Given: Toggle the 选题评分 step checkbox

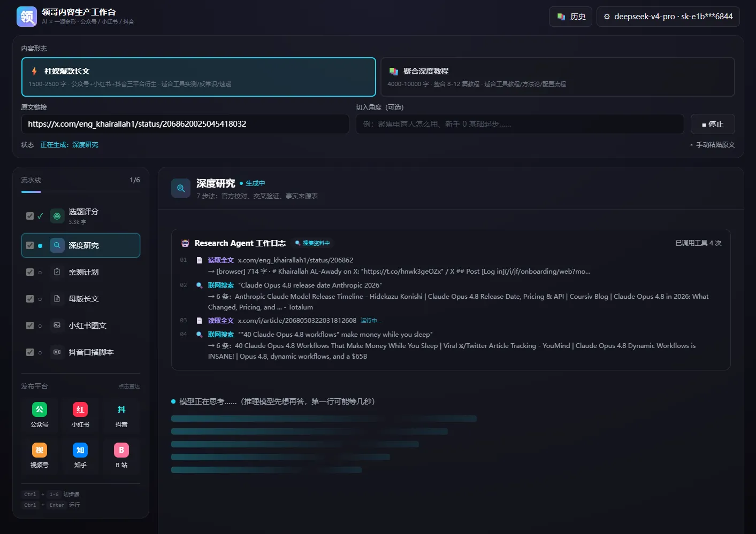Looking at the screenshot, I should [x=30, y=216].
